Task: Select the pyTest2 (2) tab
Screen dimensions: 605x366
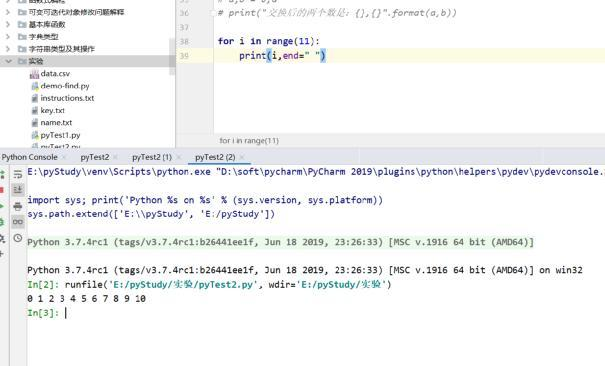Action: [x=215, y=157]
